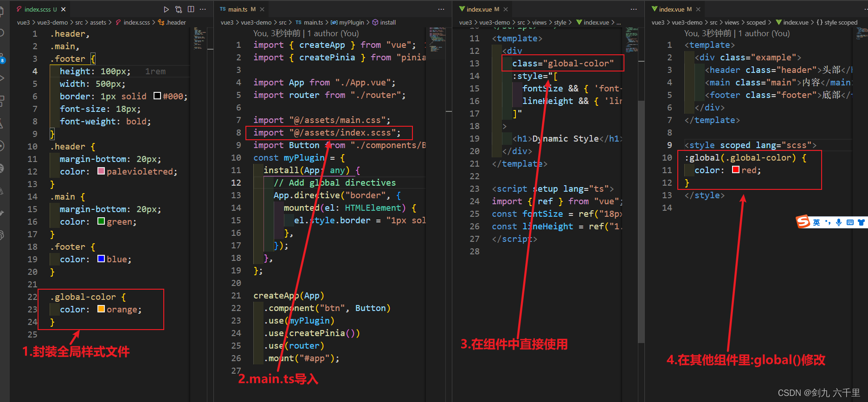Click the '<style scoped lang="scss">' line

click(x=750, y=145)
